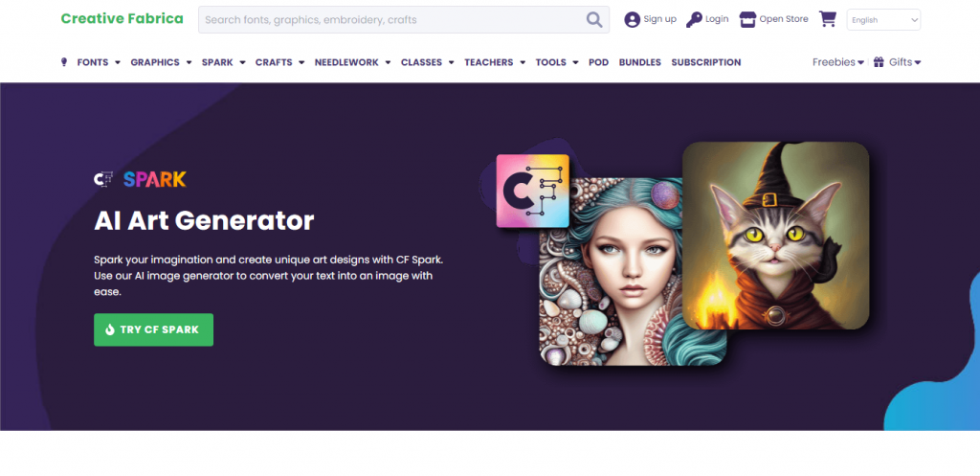The image size is (980, 476).
Task: Expand the Classes menu arrow
Action: (451, 62)
